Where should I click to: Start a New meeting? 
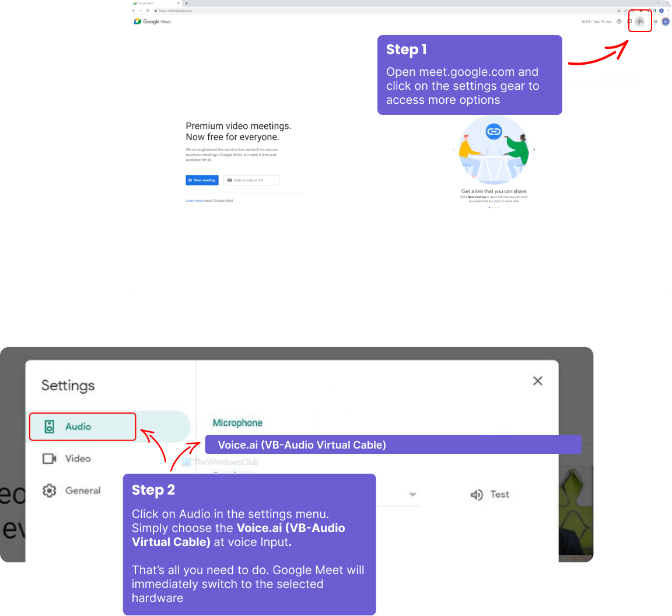202,180
